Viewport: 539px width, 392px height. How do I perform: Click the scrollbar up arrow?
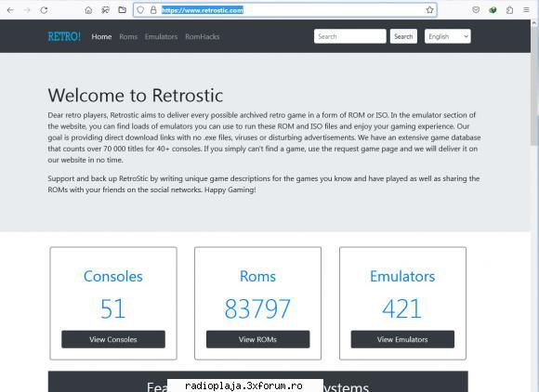tap(534, 23)
